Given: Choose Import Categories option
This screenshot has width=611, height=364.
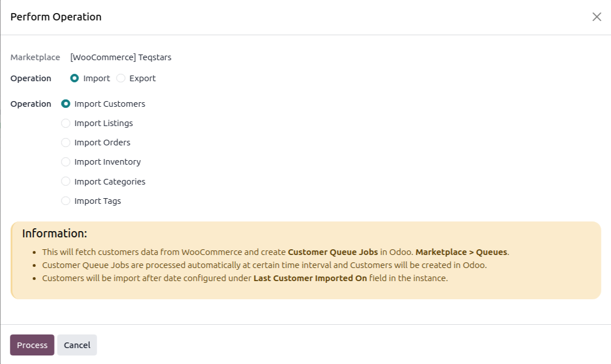Looking at the screenshot, I should [65, 181].
